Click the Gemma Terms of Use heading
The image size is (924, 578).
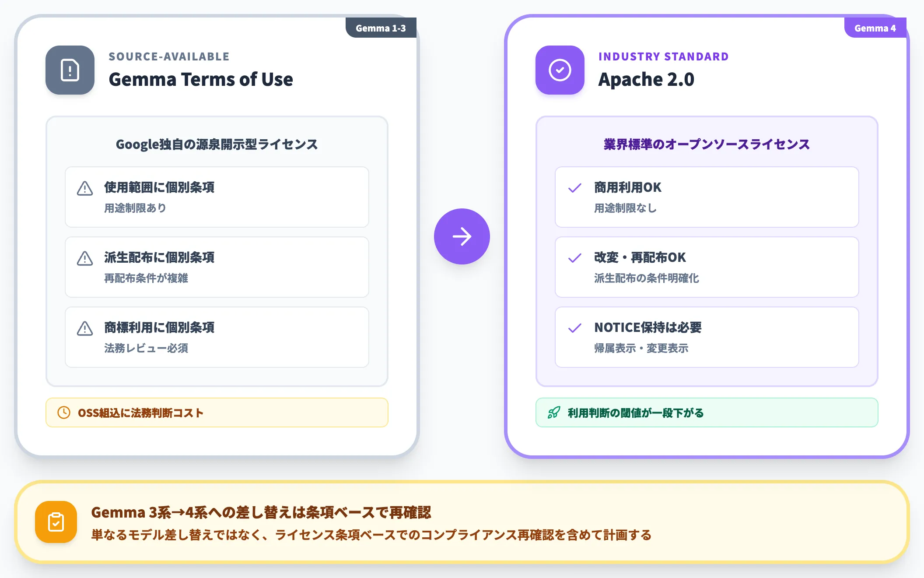201,79
